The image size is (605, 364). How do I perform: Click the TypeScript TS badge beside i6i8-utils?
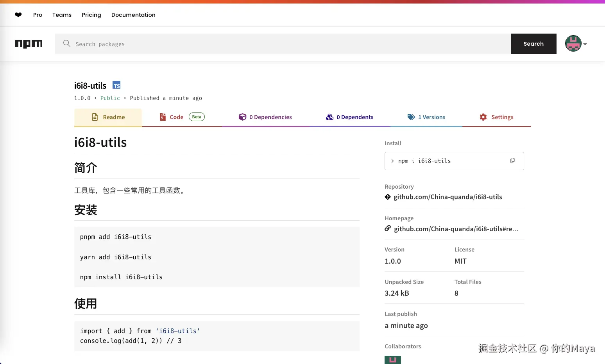pyautogui.click(x=116, y=85)
